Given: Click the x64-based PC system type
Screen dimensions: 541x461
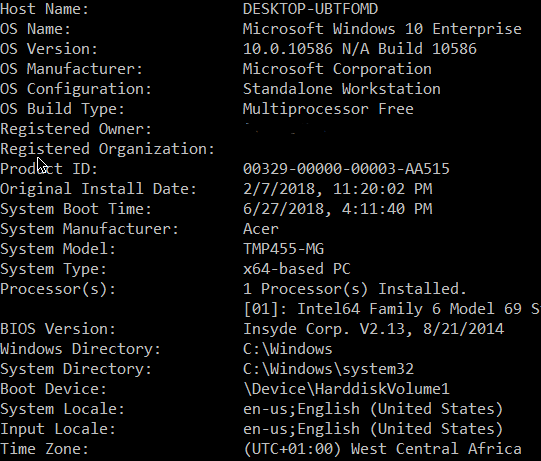Looking at the screenshot, I should click(297, 269).
